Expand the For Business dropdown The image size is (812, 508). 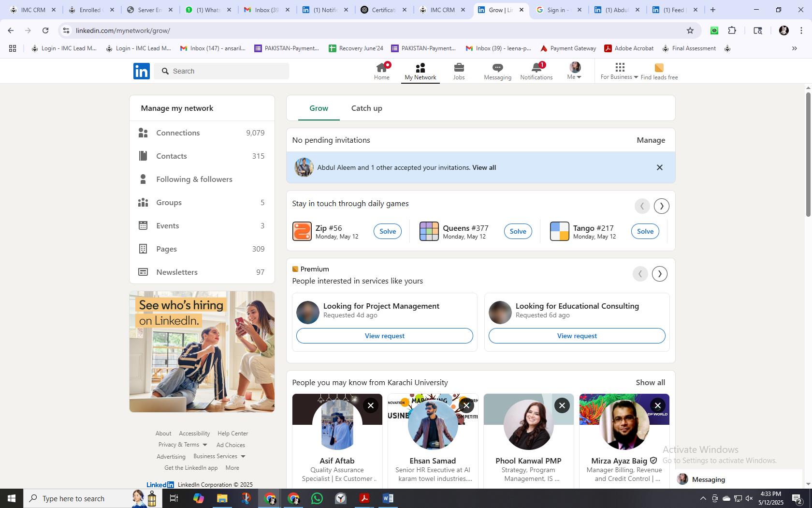click(x=619, y=71)
